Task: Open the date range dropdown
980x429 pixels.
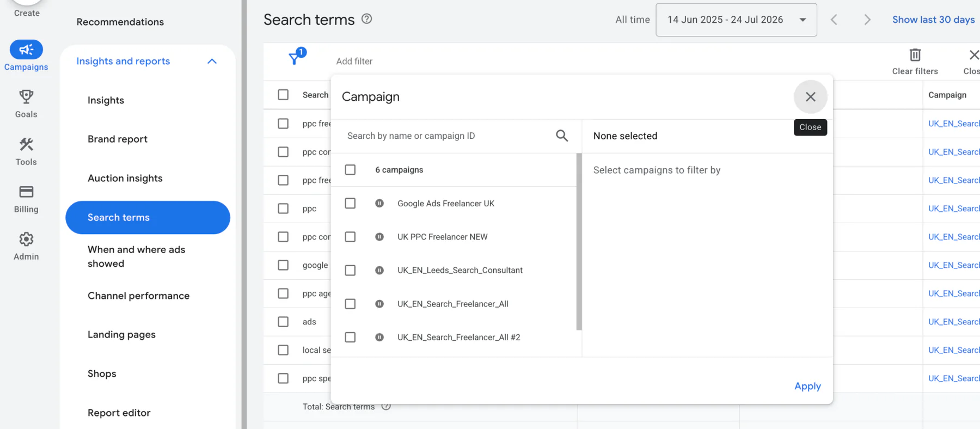Action: click(x=736, y=20)
